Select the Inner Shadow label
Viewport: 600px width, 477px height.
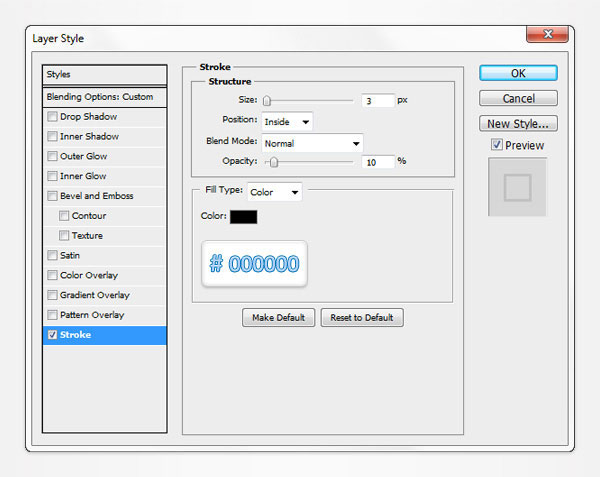pyautogui.click(x=89, y=136)
